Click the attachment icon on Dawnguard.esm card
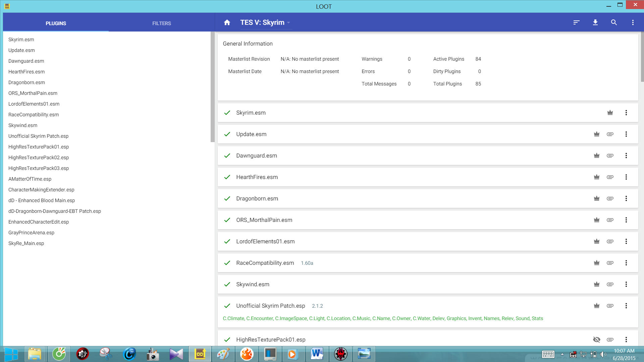 pyautogui.click(x=610, y=156)
